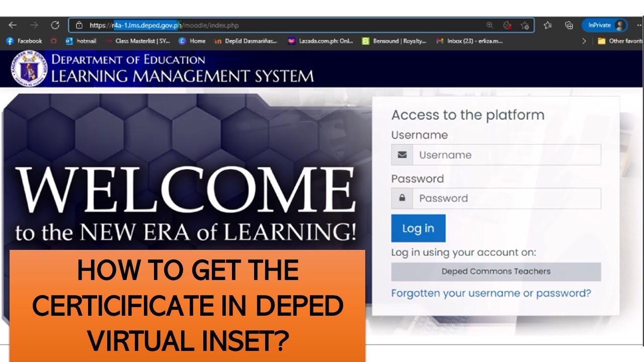
Task: Click the Username input field
Action: pyautogui.click(x=507, y=155)
